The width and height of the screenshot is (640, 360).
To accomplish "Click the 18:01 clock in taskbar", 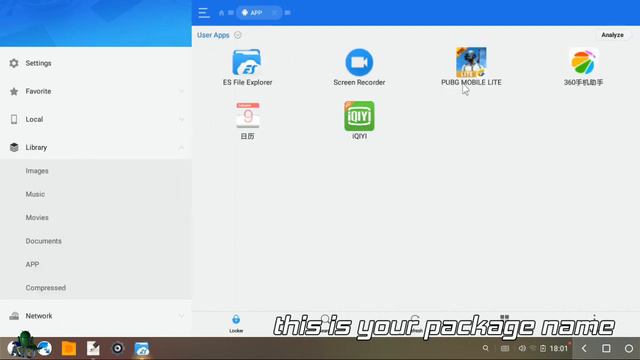I will 558,349.
